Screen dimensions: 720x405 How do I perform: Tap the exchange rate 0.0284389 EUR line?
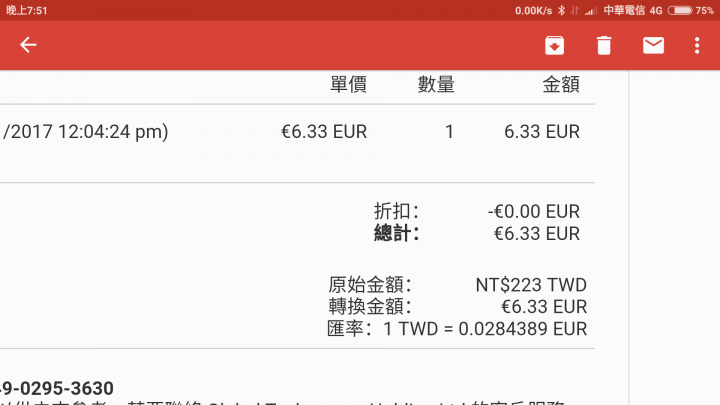457,329
